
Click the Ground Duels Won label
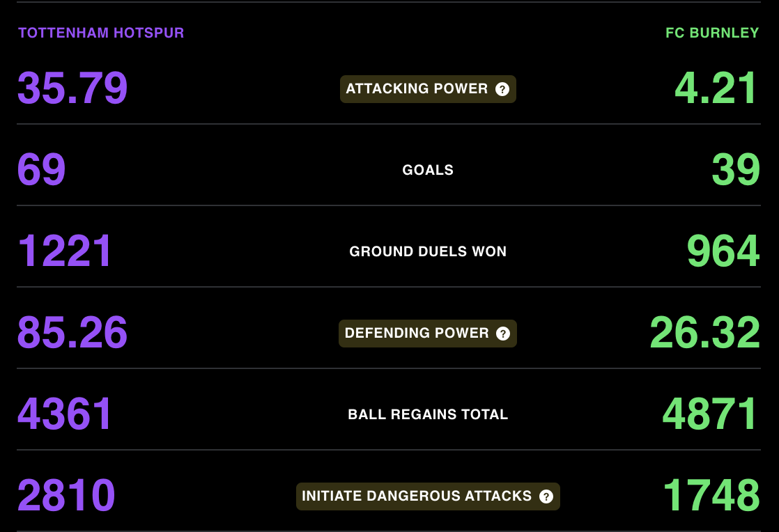click(x=428, y=251)
